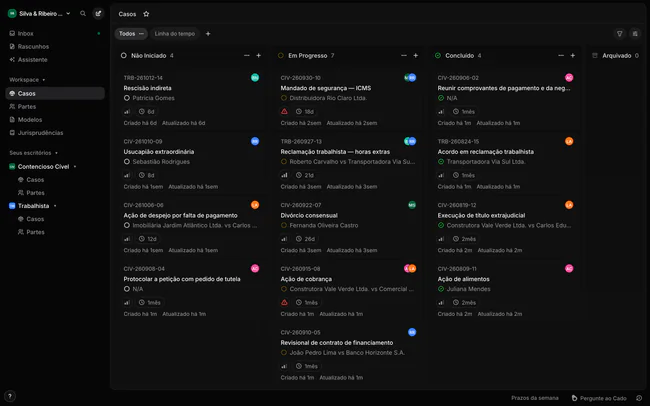Click urgent warning icon on Mandado de segurança
Image resolution: width=650 pixels, height=406 pixels.
(x=284, y=112)
